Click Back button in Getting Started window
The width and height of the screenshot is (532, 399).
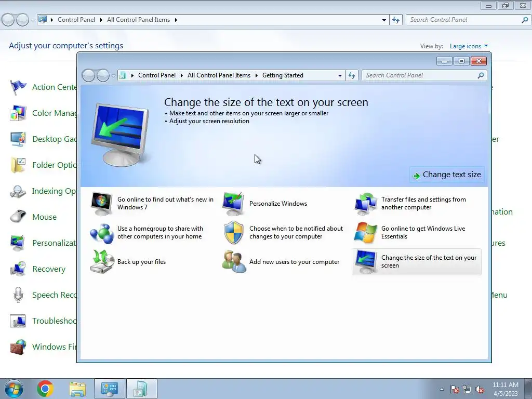[x=88, y=75]
